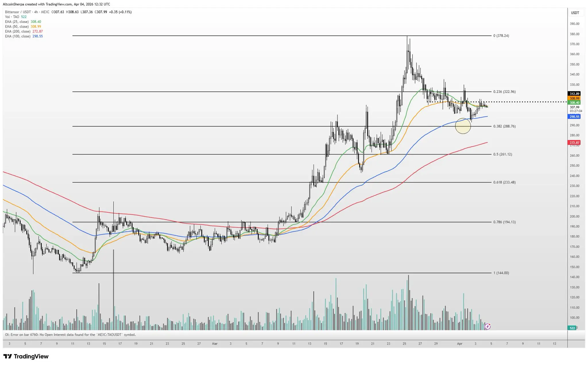Open the USDT currency selector
The width and height of the screenshot is (588, 365).
click(575, 13)
